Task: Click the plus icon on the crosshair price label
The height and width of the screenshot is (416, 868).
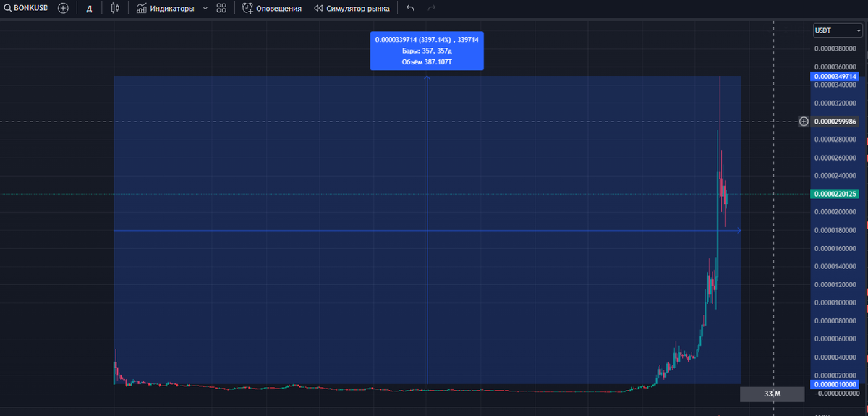Action: coord(804,122)
